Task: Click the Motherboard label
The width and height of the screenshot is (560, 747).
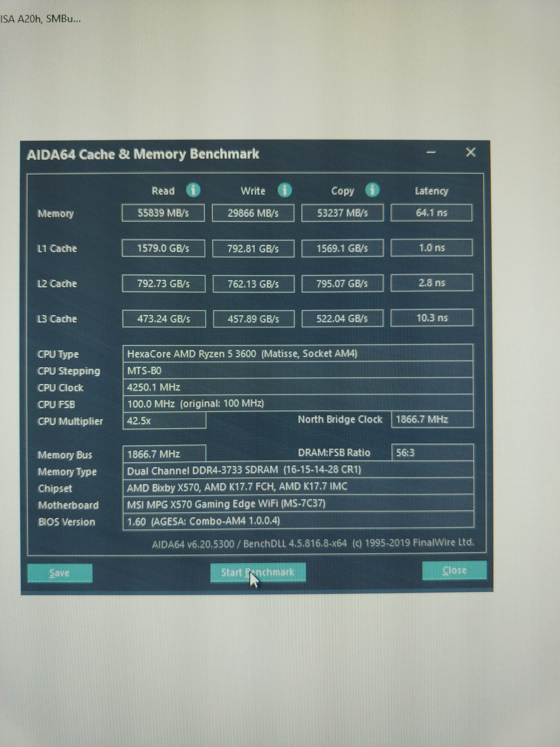Action: pos(69,505)
